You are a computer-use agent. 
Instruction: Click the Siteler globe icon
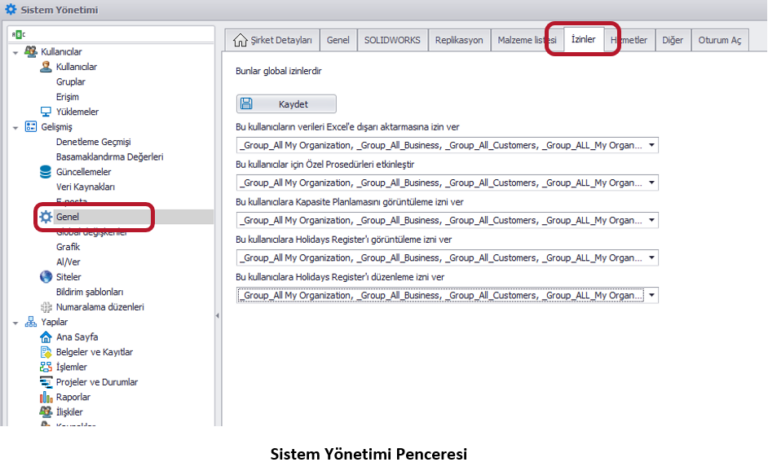(46, 276)
